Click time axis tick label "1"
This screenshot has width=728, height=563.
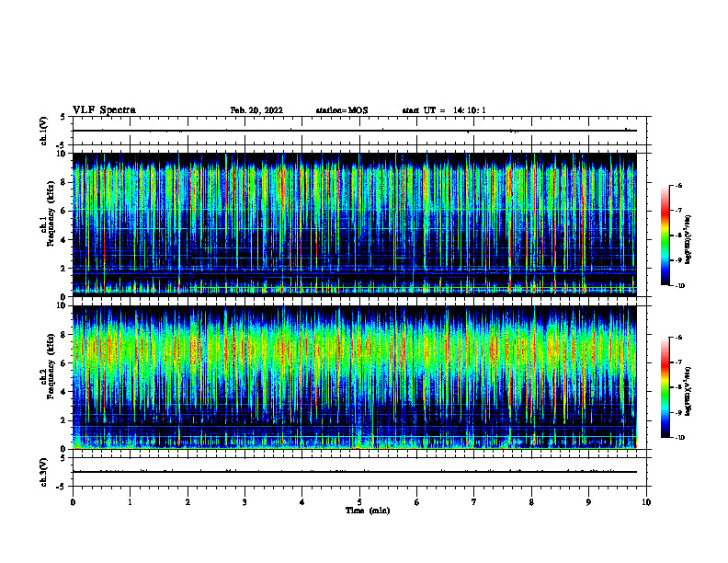[130, 502]
